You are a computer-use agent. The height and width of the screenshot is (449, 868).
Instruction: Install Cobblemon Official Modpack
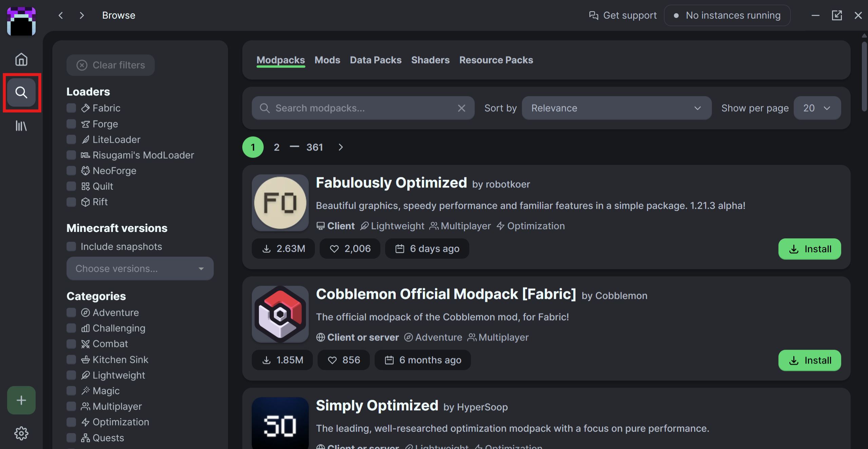click(810, 360)
